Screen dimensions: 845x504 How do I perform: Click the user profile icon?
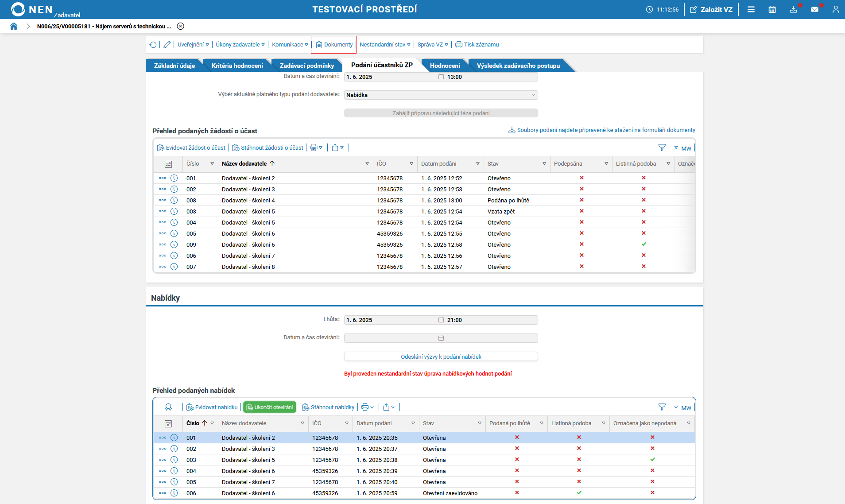coord(835,9)
